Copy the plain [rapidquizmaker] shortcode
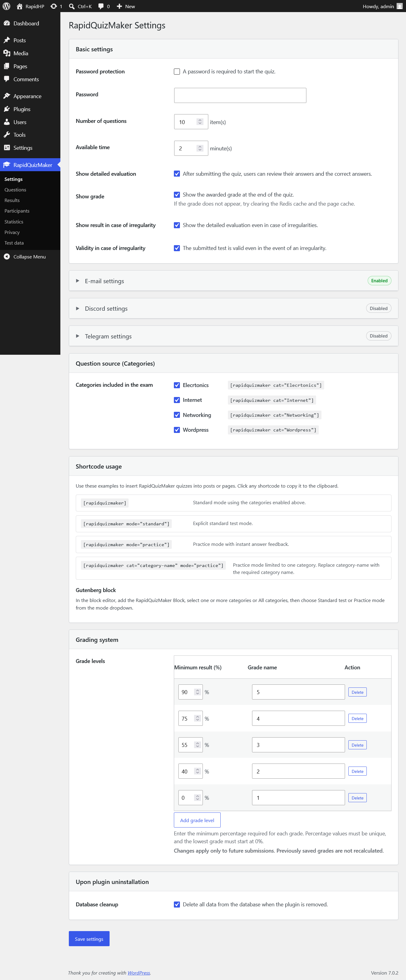406x980 pixels. [105, 503]
